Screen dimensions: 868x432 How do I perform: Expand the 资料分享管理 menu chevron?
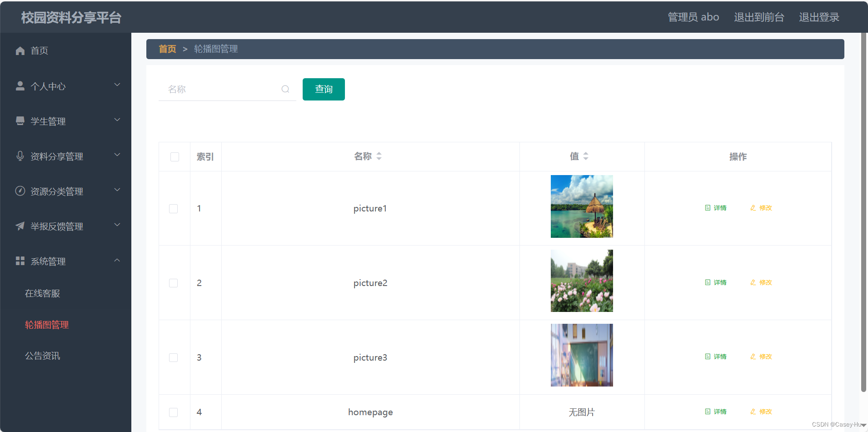tap(117, 155)
